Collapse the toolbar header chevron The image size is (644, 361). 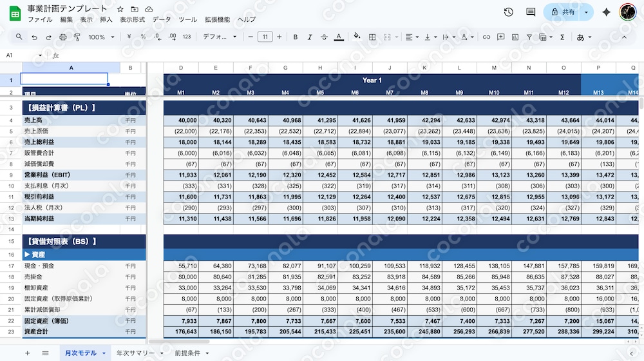pyautogui.click(x=624, y=37)
